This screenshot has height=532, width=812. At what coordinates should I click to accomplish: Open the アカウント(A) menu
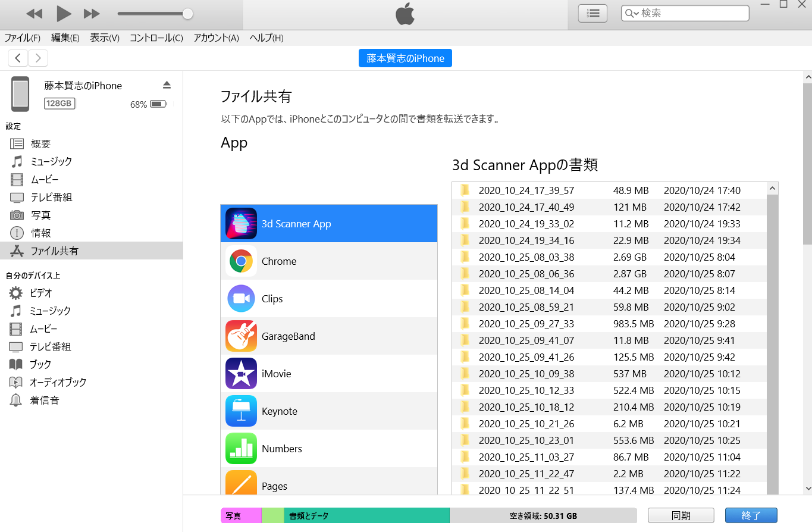tap(216, 38)
